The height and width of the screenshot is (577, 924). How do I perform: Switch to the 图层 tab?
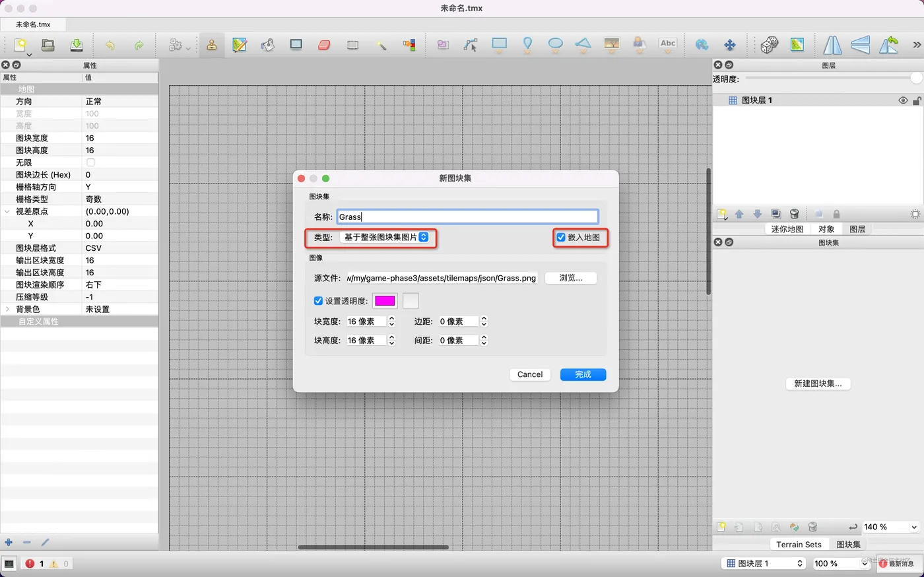(x=857, y=229)
